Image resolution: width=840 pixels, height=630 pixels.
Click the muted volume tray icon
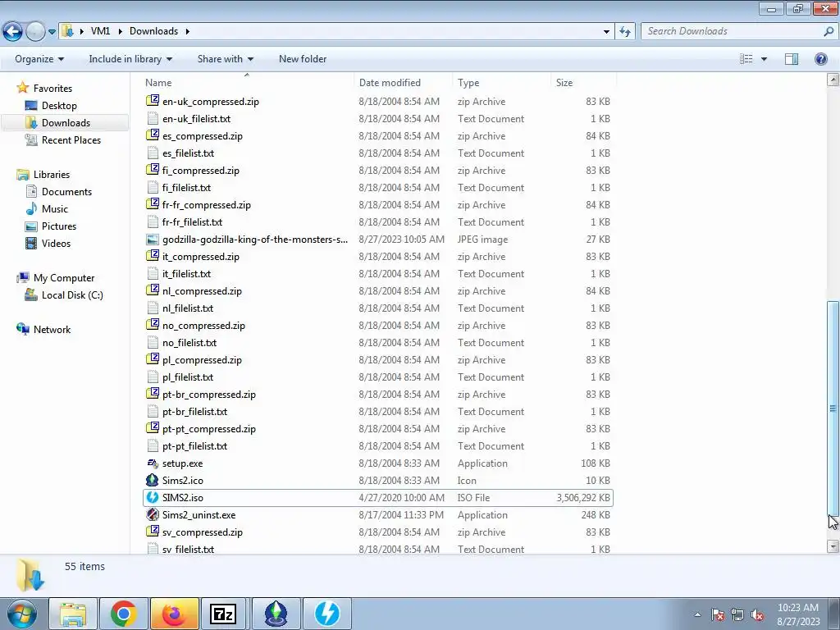(757, 615)
